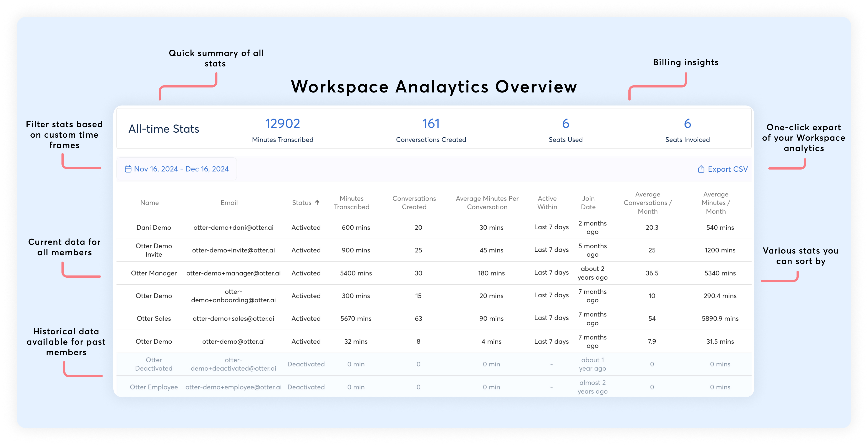Click the calendar icon beside date range
The image size is (868, 445).
[x=128, y=169]
